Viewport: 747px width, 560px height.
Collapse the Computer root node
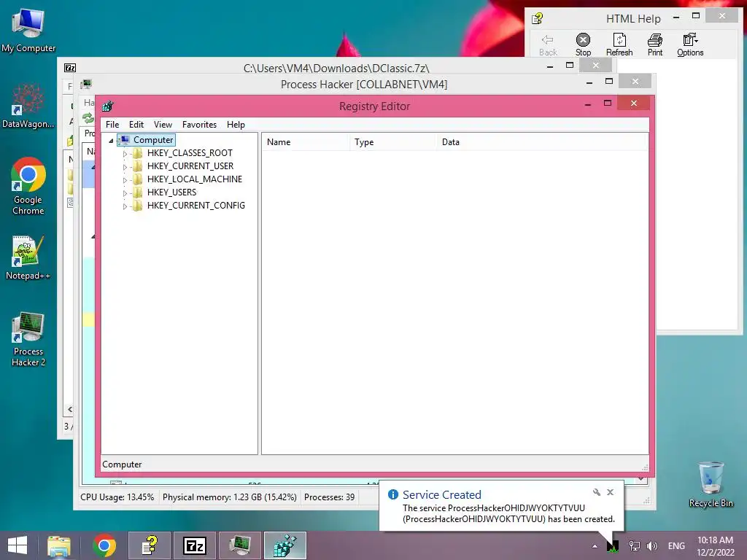point(111,141)
